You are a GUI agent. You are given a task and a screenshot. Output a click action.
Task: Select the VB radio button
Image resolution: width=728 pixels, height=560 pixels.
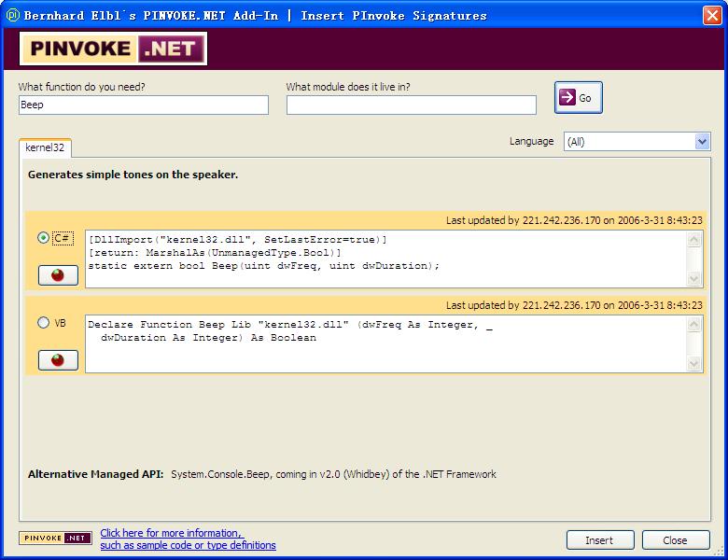pos(43,323)
